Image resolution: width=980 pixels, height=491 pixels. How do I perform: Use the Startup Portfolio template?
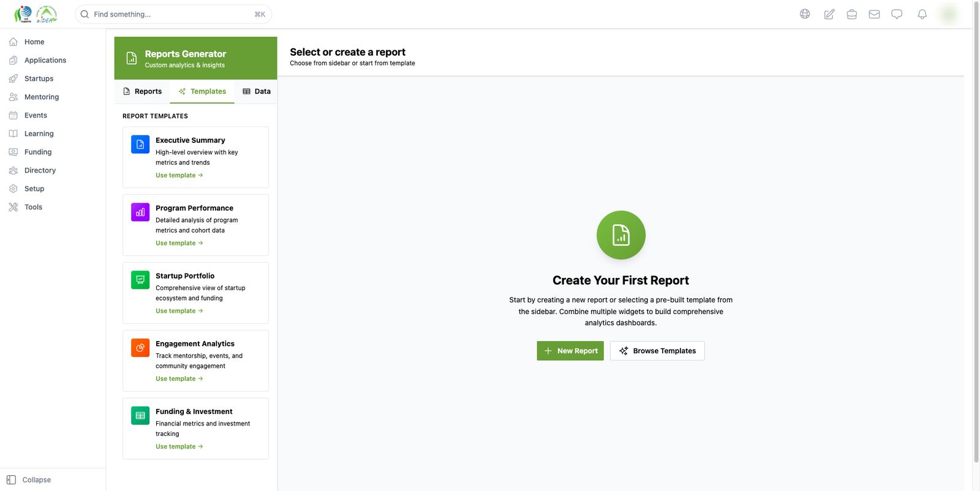pyautogui.click(x=179, y=311)
